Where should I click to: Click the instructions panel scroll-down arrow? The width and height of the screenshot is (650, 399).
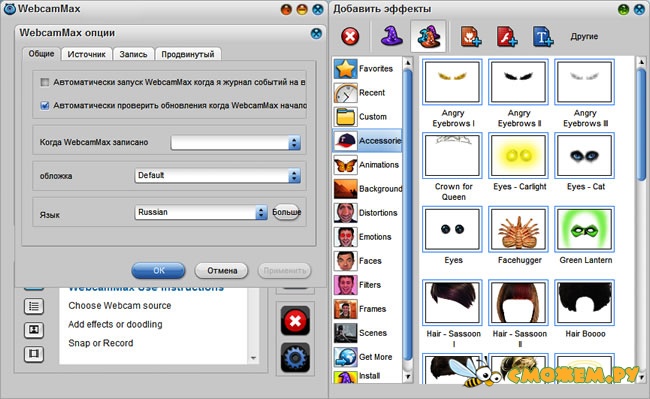click(x=253, y=358)
